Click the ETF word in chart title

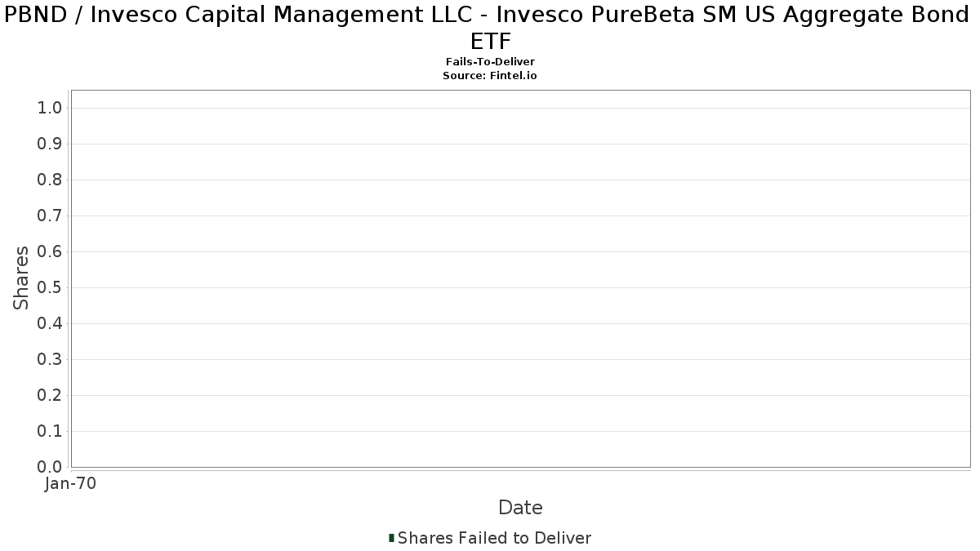(x=490, y=42)
